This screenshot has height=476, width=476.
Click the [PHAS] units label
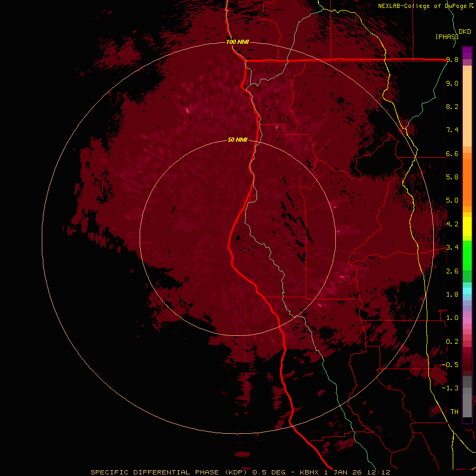click(x=447, y=36)
